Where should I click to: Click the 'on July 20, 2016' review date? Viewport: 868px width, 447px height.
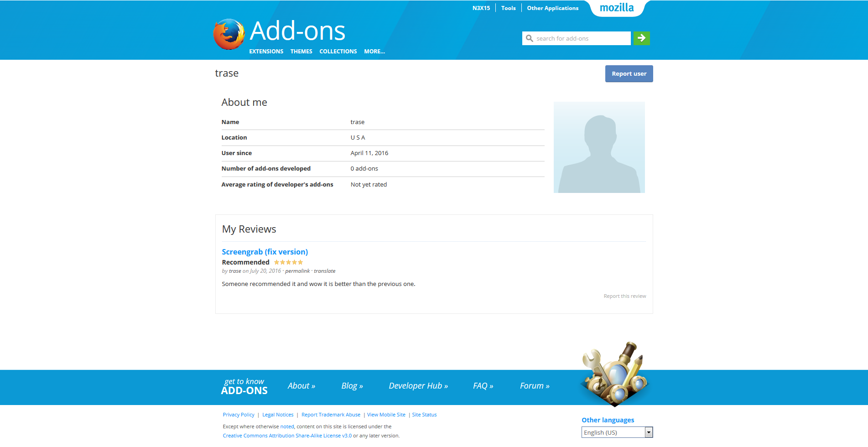[x=262, y=271]
